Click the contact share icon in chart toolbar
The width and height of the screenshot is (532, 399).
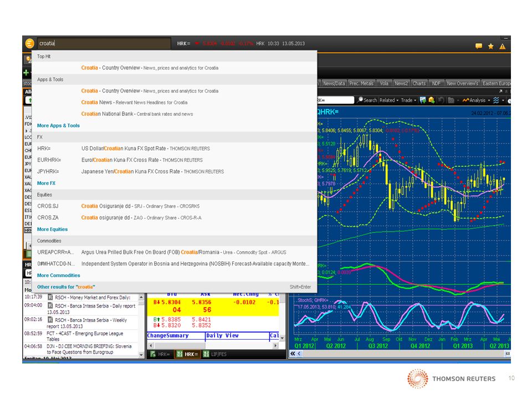[432, 100]
